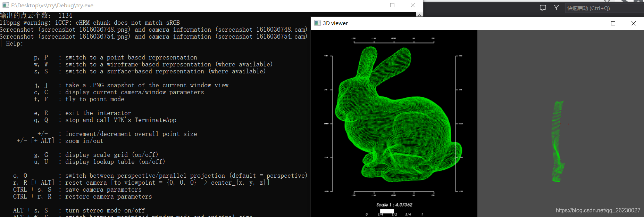
Task: Click 'exit the interactor' line
Action: click(x=98, y=113)
